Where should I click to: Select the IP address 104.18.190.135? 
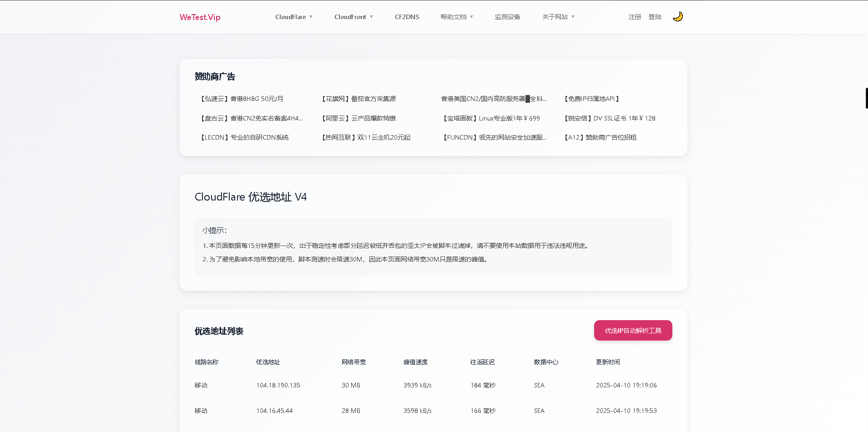coord(278,385)
